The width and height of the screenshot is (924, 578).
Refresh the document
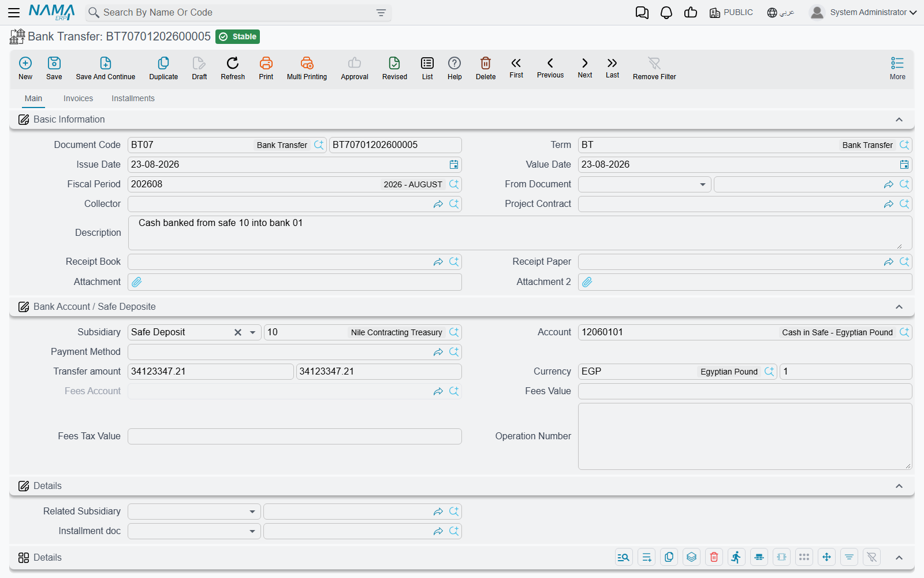point(233,68)
